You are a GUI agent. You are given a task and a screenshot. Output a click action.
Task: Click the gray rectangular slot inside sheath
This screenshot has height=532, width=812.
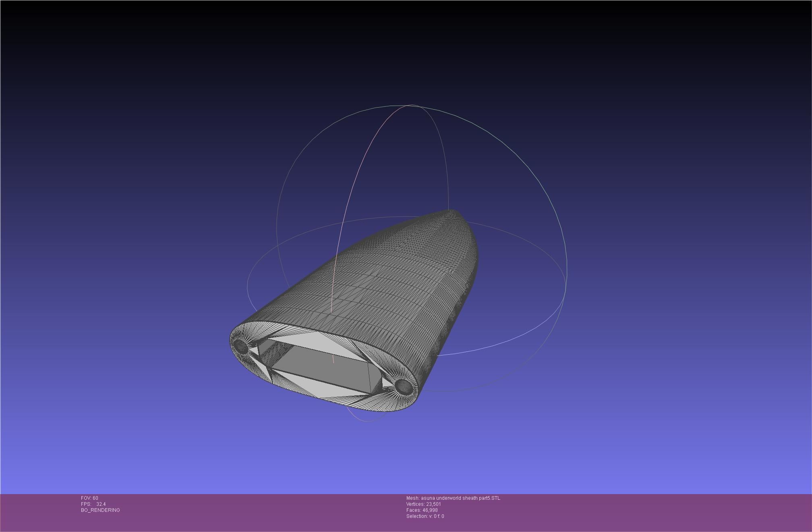click(x=322, y=368)
